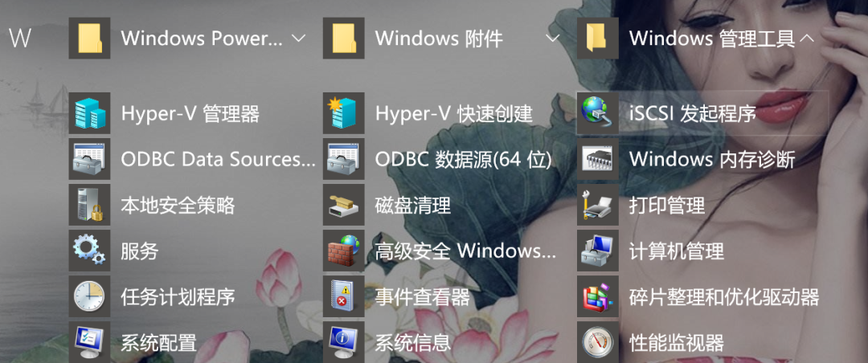The image size is (868, 363).
Task: Select the "ODBC Data Sources..." label
Action: pos(218,160)
